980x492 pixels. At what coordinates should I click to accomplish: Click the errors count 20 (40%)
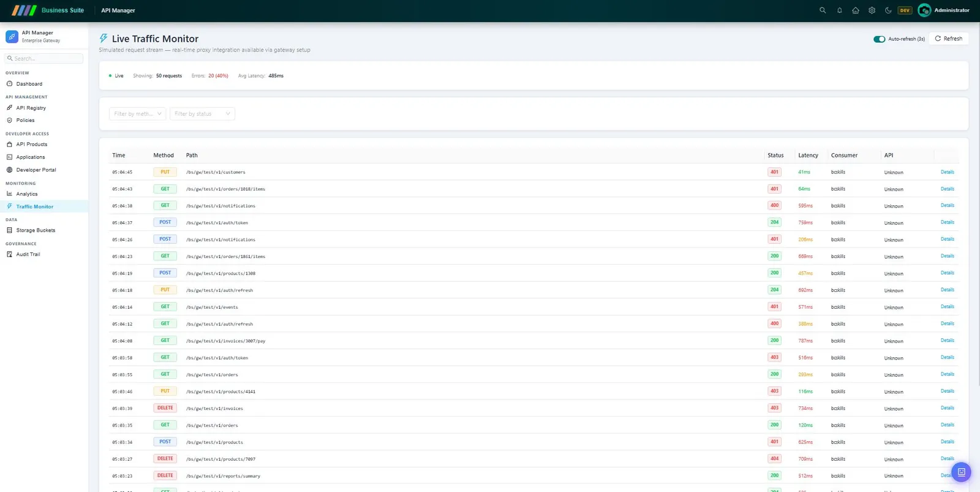218,76
